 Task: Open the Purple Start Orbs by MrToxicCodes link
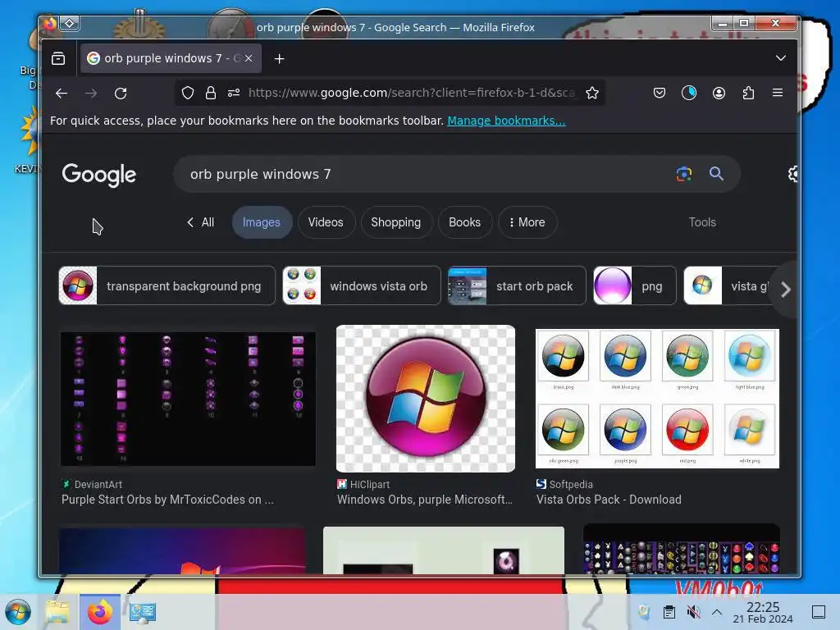(167, 500)
